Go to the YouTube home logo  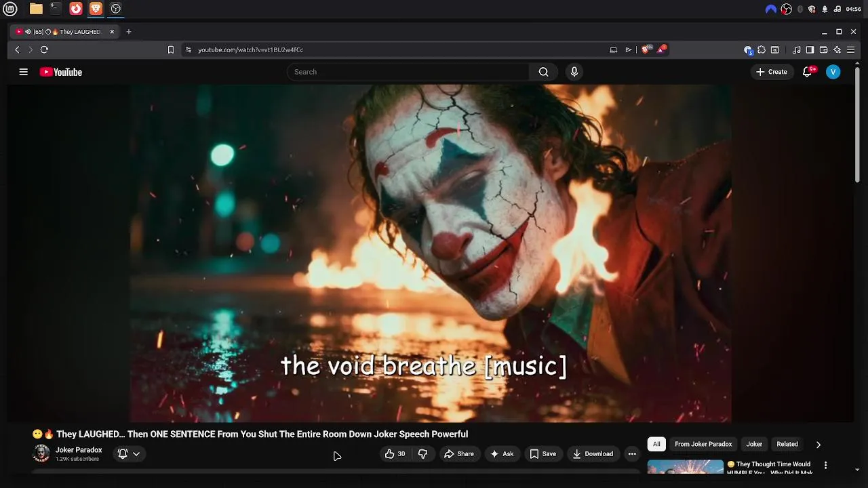point(60,72)
